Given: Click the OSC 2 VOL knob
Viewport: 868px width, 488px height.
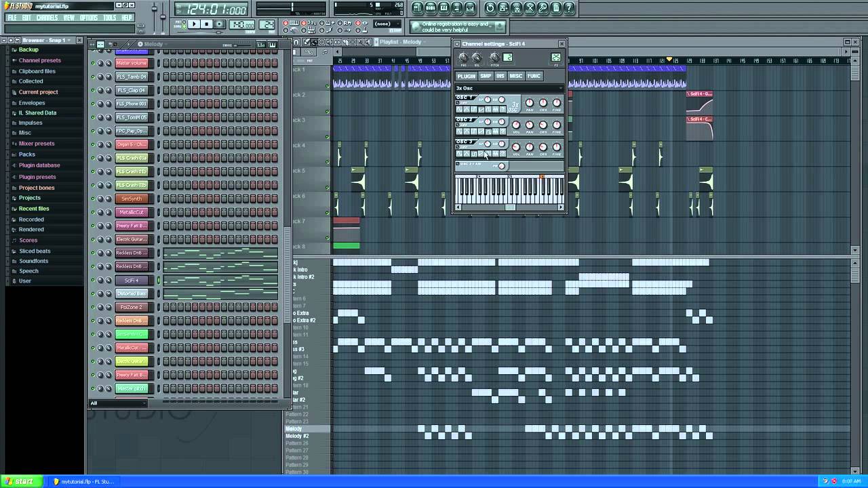Looking at the screenshot, I should click(x=516, y=125).
